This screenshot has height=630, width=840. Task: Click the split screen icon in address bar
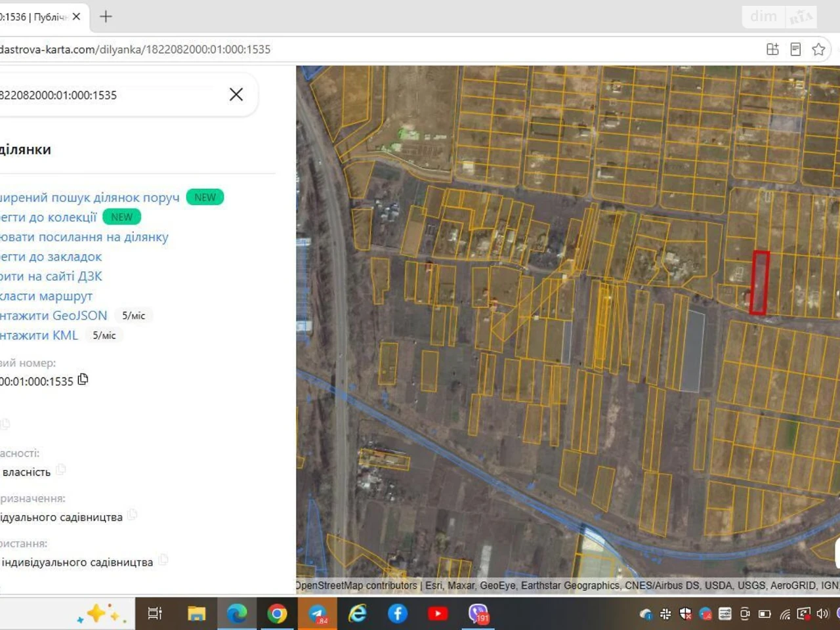coord(772,49)
